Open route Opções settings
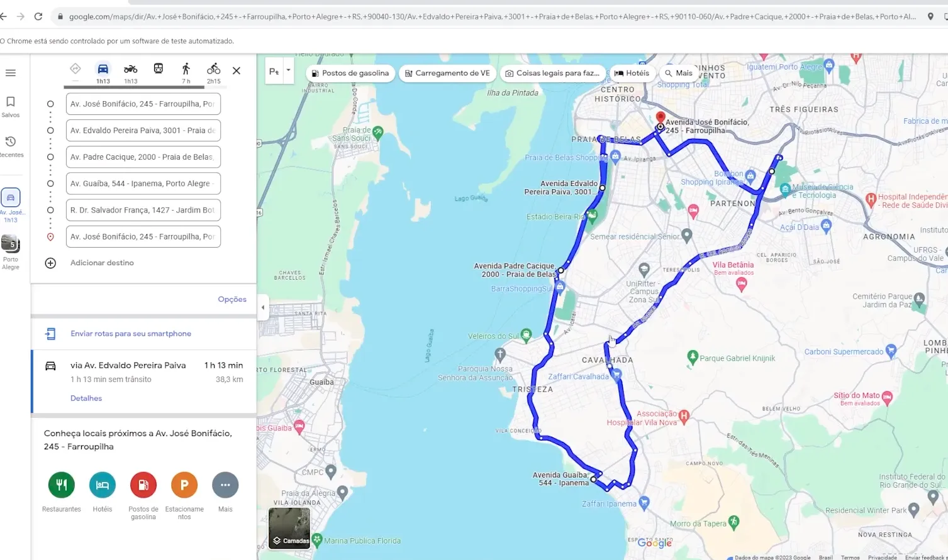 [x=232, y=299]
